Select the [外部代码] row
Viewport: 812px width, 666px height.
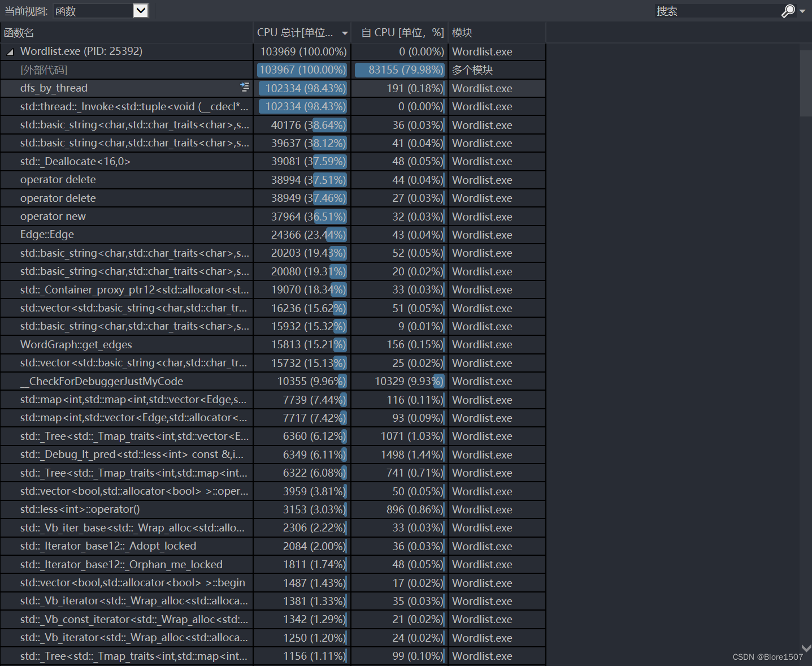coord(273,70)
